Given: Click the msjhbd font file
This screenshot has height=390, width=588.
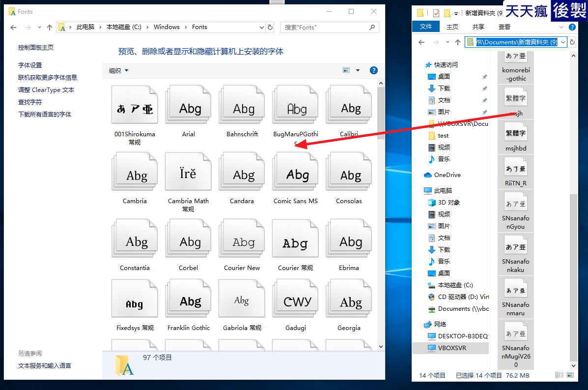Looking at the screenshot, I should (516, 137).
